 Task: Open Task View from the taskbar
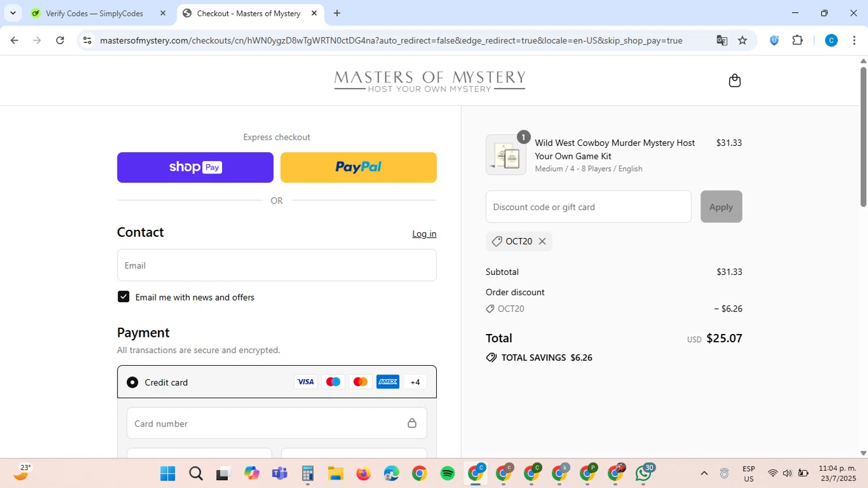coord(223,474)
